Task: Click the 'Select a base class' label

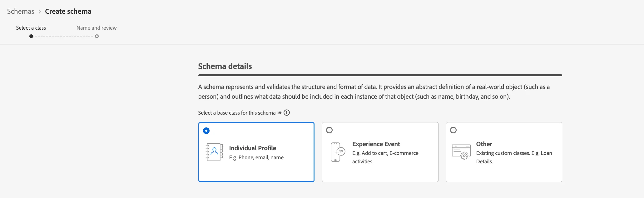Action: pyautogui.click(x=237, y=113)
